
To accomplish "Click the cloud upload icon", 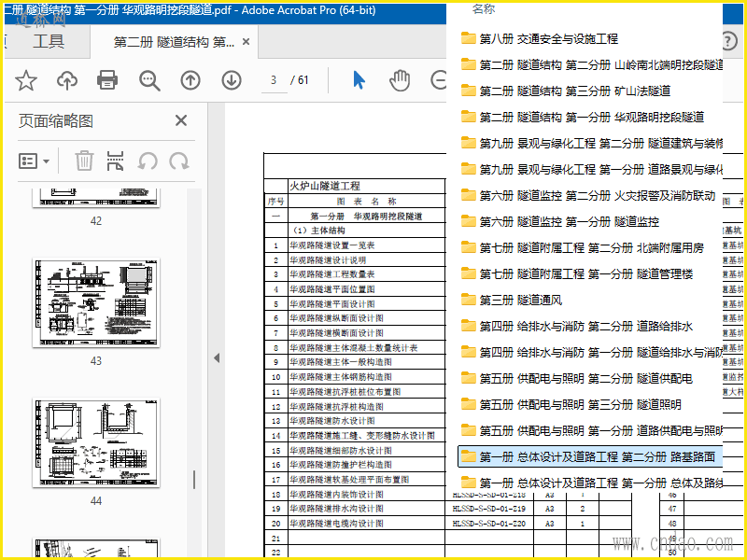I will (67, 80).
